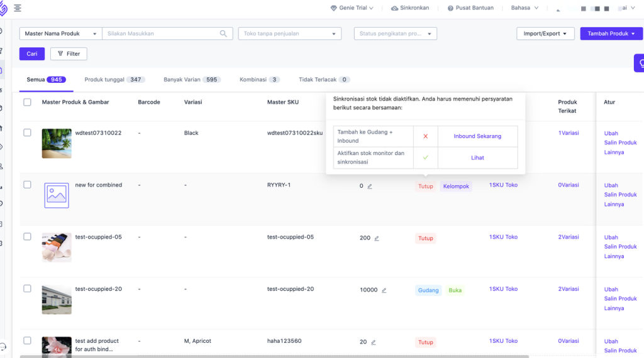The width and height of the screenshot is (644, 358).
Task: Click Ubah for wdtest07310022
Action: (x=611, y=133)
